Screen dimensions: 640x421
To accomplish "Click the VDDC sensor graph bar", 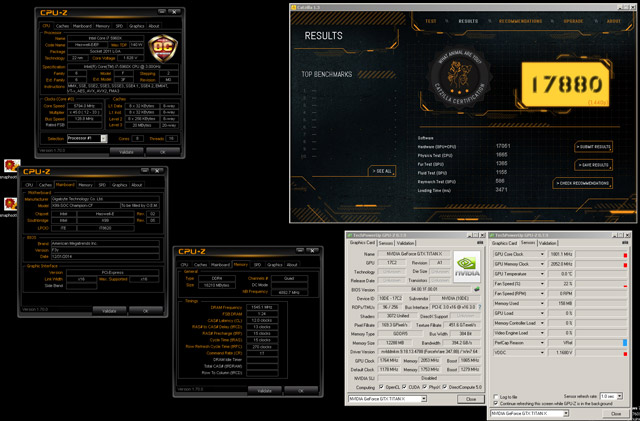I will coord(601,352).
